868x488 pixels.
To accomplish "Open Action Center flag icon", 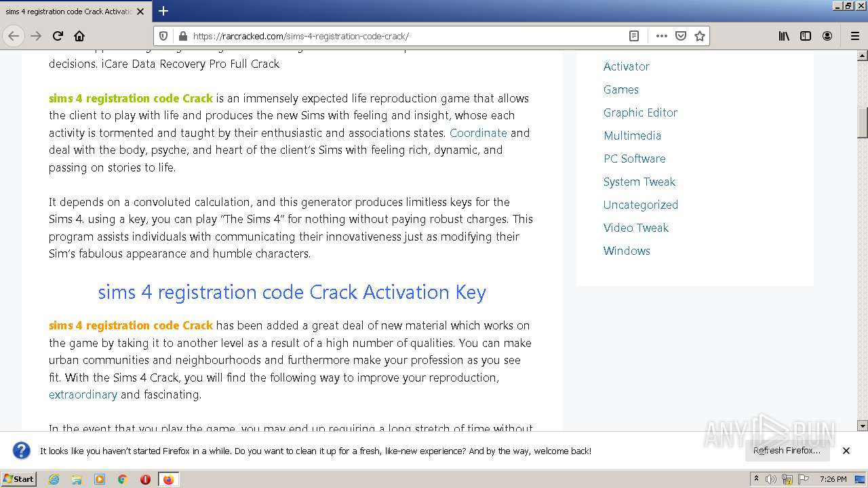I will pyautogui.click(x=804, y=479).
